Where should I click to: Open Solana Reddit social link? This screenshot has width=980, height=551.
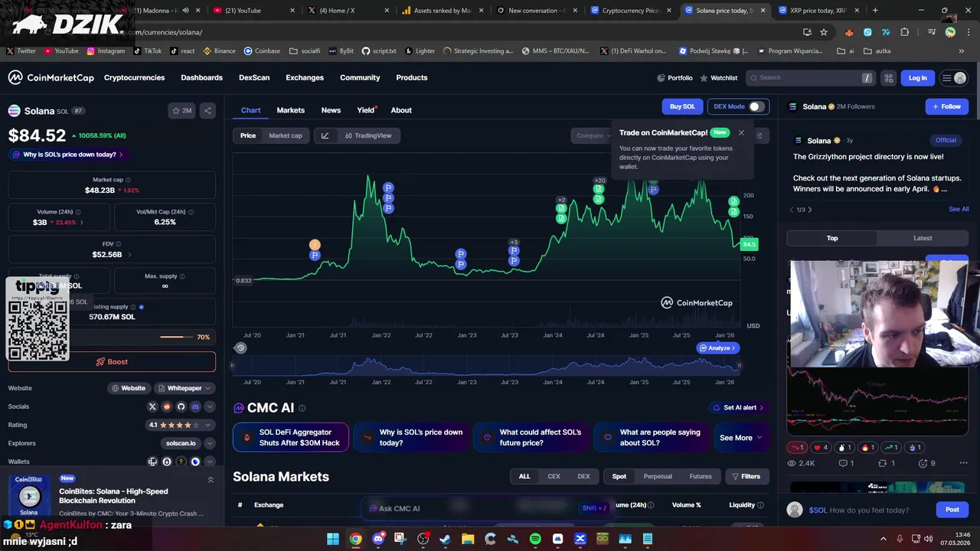(167, 406)
